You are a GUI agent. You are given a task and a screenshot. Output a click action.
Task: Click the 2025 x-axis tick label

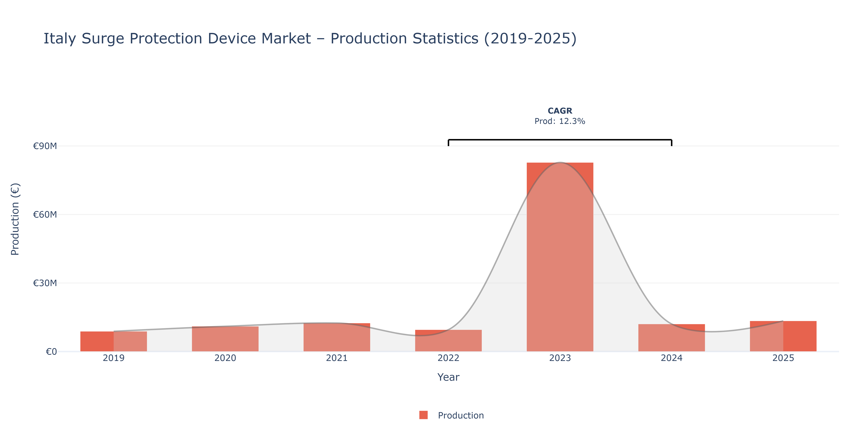pos(783,358)
